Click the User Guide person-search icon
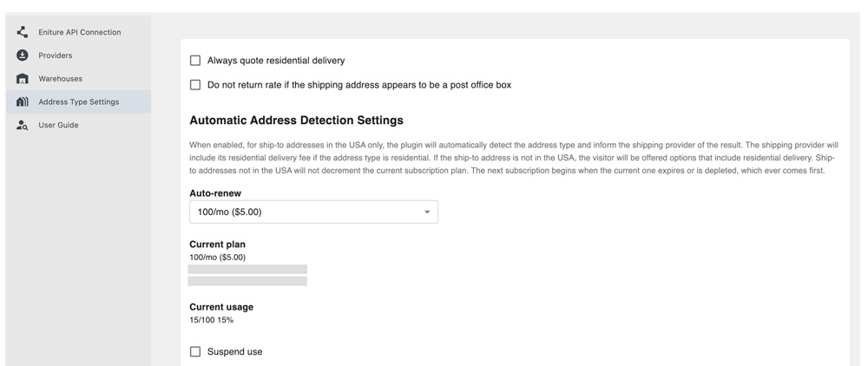 tap(23, 125)
